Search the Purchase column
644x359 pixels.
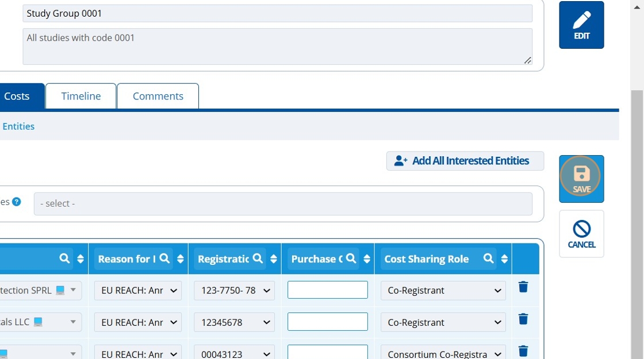point(351,258)
